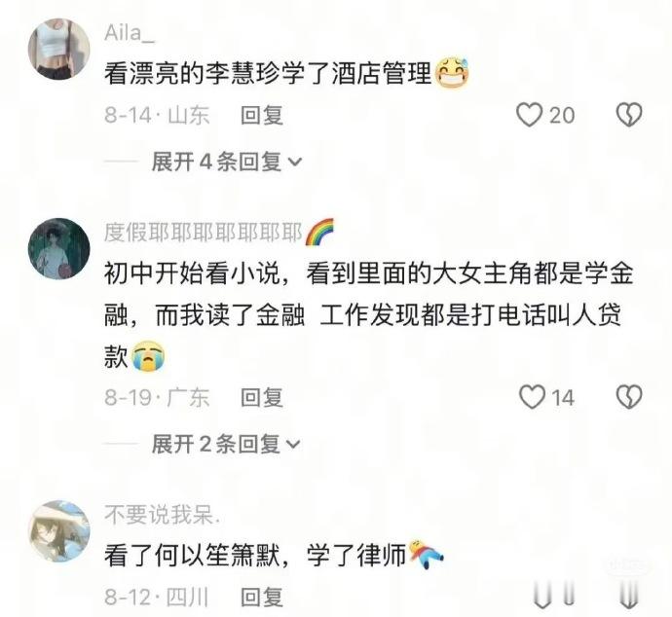Open 不要说我呆. user's avatar
This screenshot has height=617, width=672.
tap(59, 531)
